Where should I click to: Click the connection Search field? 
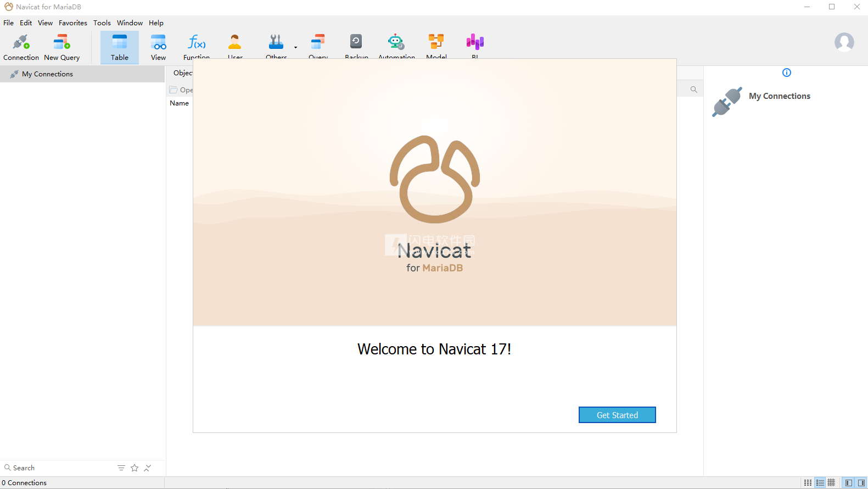[55, 468]
